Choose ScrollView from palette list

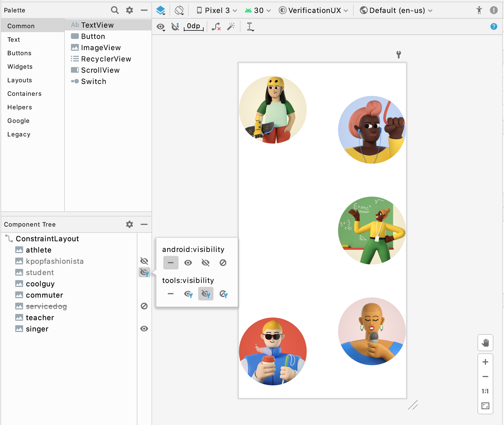coord(108,70)
